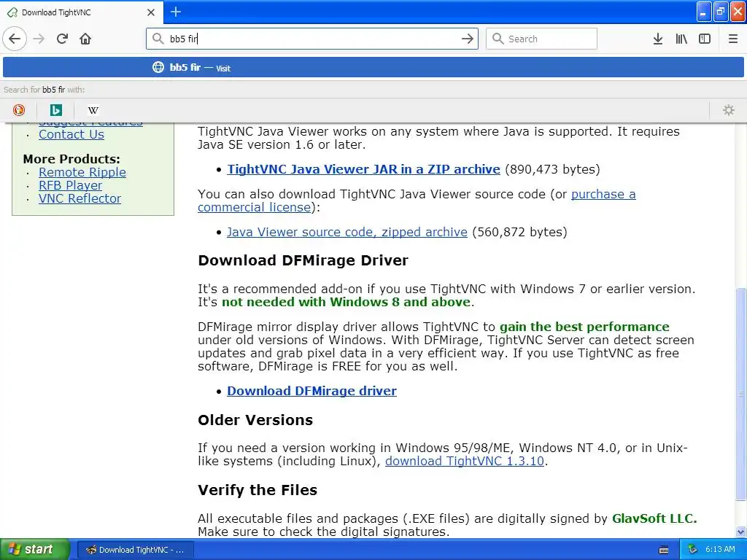Search with Bing engine

[55, 110]
